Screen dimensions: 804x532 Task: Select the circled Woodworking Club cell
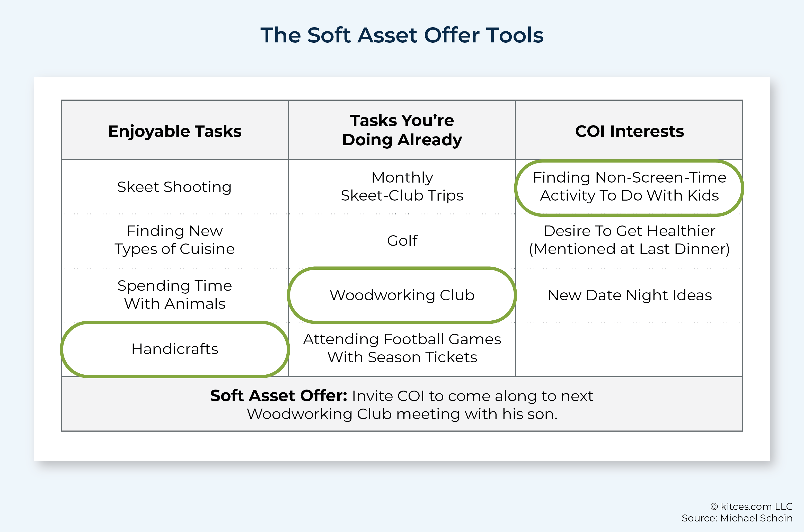(x=402, y=295)
